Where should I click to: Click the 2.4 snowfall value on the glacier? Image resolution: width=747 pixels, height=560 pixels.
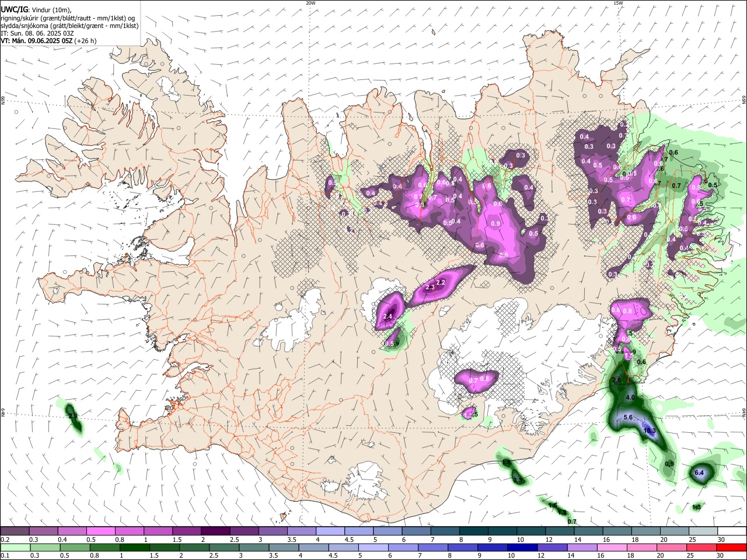[x=388, y=317]
